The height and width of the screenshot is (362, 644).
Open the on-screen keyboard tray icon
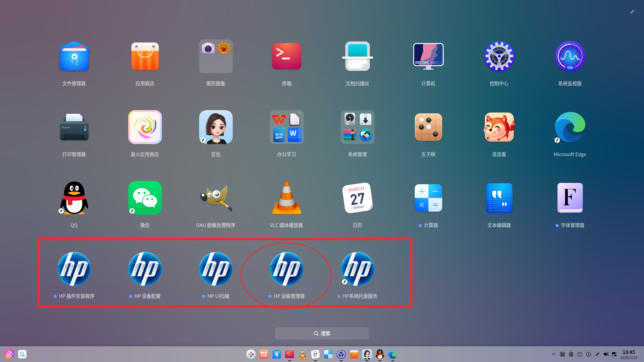[x=562, y=354]
